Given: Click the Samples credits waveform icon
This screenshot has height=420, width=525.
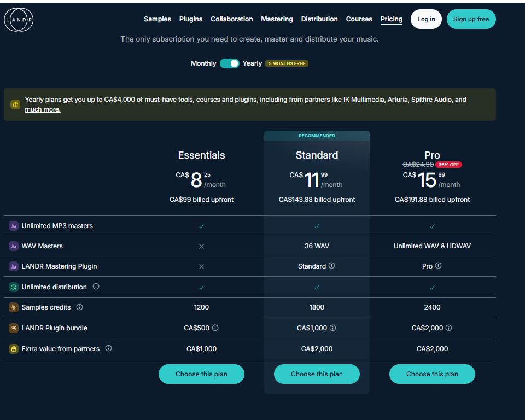Looking at the screenshot, I should tap(13, 307).
